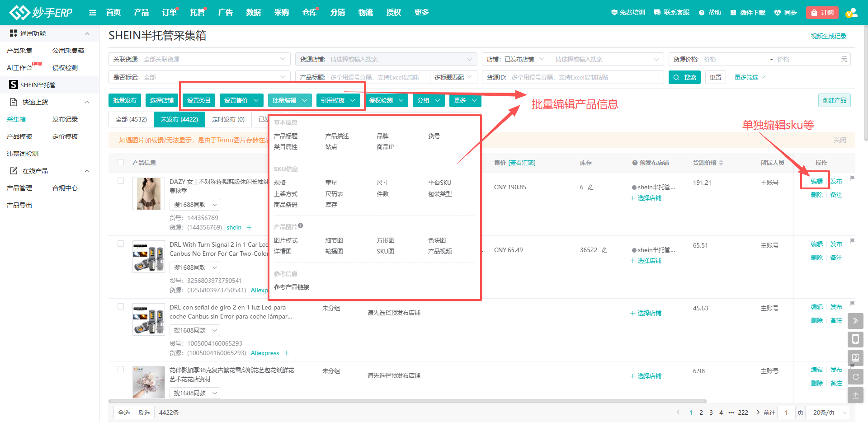Open the 更多 toolbar dropdown
The image size is (868, 422).
click(x=465, y=100)
